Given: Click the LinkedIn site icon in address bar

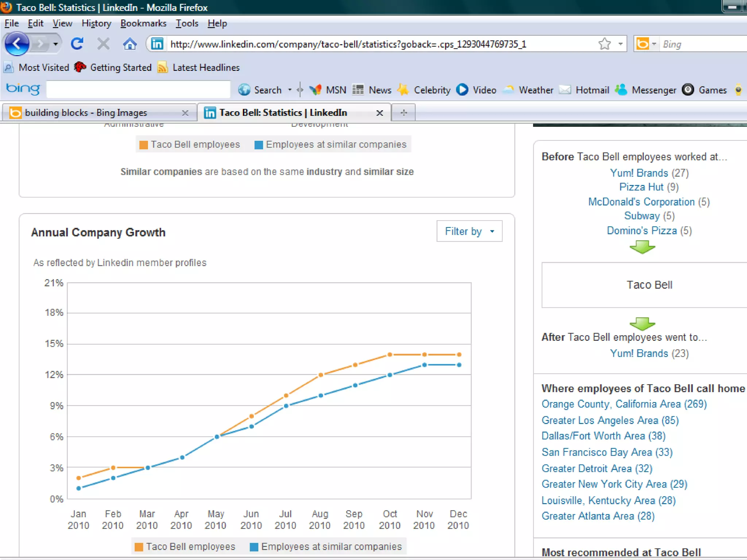Looking at the screenshot, I should pos(157,44).
